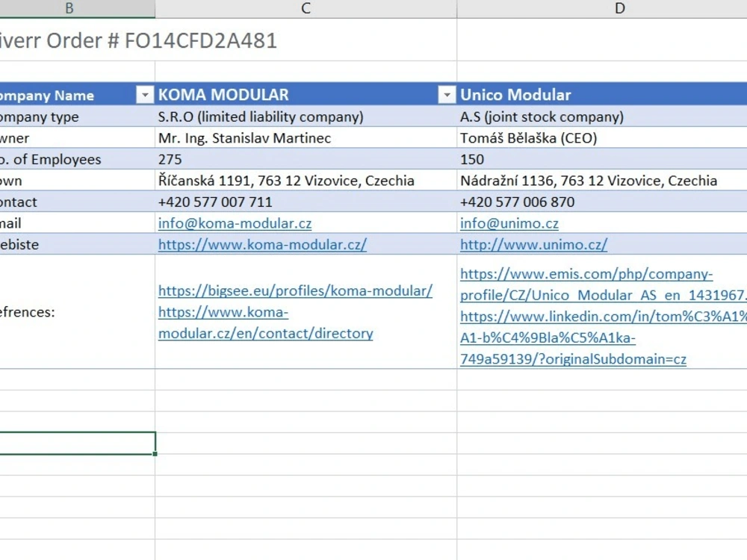Open info@koma-modular.cz email link

click(x=235, y=223)
